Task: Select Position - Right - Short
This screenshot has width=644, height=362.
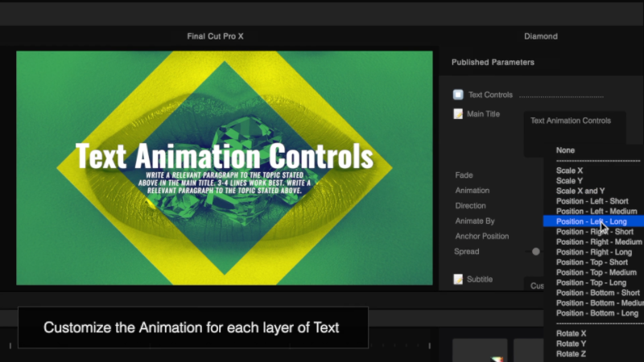Action: pos(594,232)
